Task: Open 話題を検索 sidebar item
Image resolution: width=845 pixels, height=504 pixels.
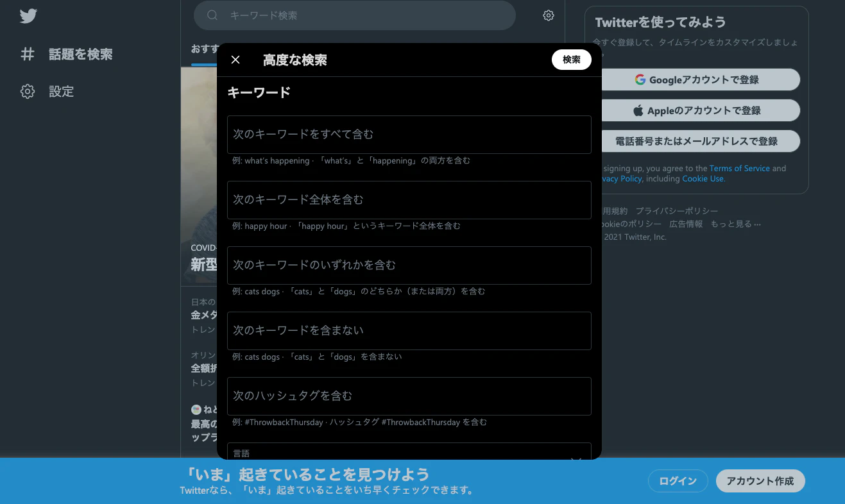Action: (67, 55)
